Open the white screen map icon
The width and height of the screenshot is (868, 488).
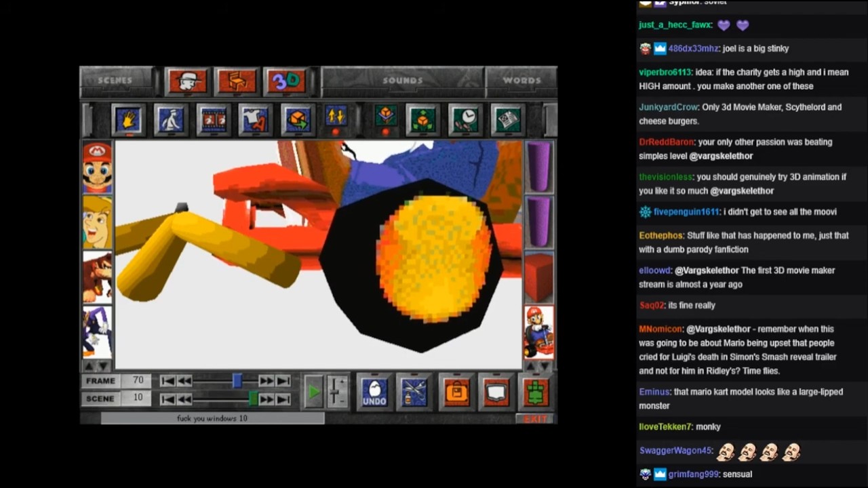tap(496, 392)
